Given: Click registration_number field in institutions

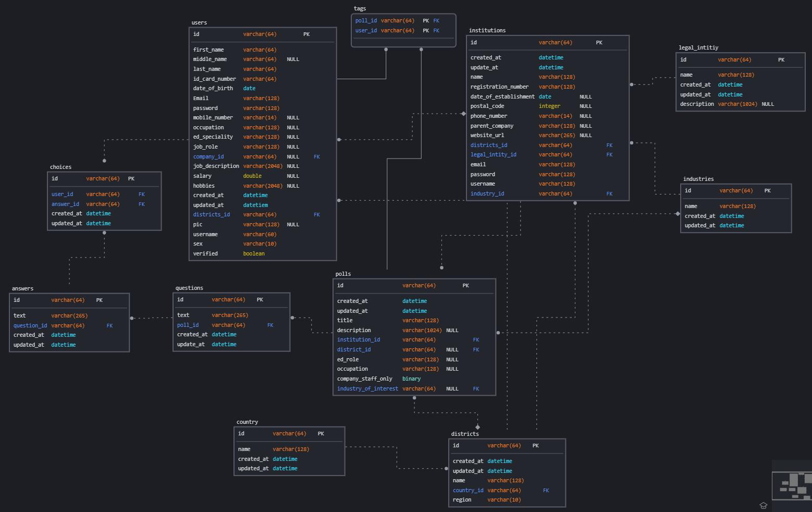Looking at the screenshot, I should tap(547, 87).
